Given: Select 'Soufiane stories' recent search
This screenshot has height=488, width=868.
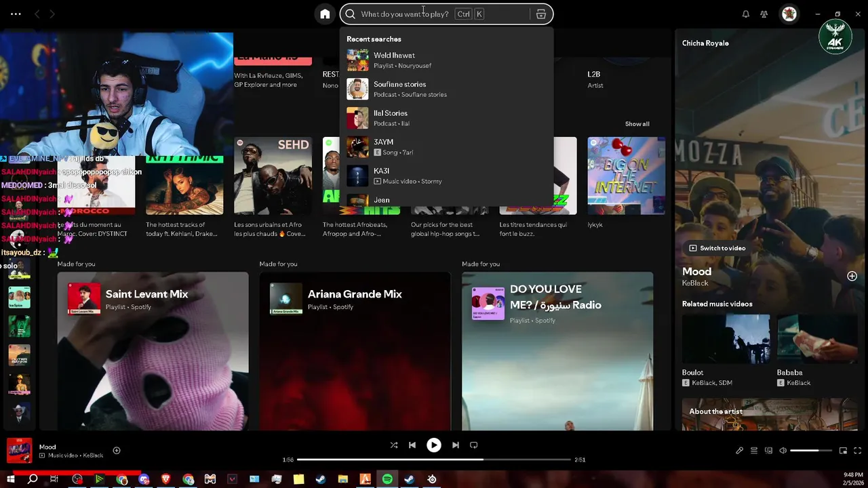Looking at the screenshot, I should point(447,89).
